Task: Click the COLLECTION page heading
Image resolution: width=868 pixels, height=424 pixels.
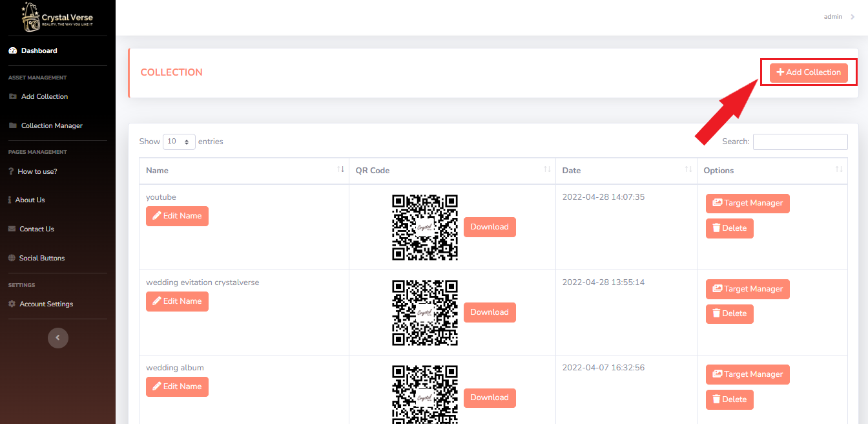Action: [x=172, y=72]
